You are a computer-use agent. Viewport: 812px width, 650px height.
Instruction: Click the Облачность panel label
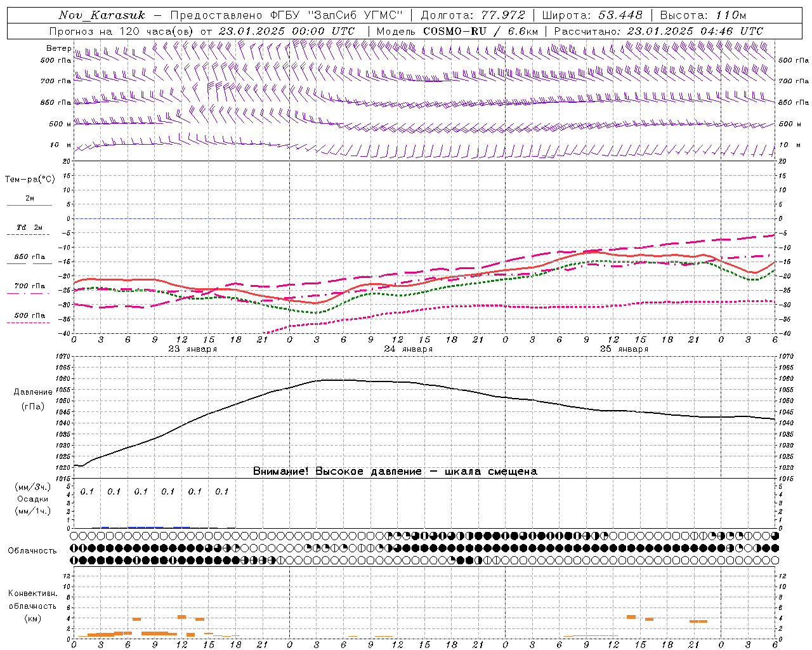pos(32,551)
